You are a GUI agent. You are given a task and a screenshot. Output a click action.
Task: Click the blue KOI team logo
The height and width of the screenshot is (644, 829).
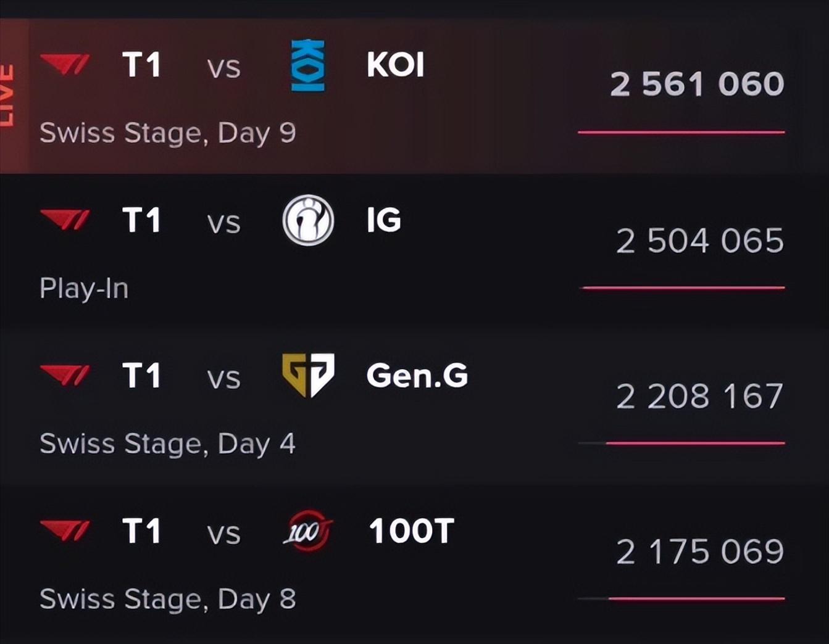click(x=307, y=65)
